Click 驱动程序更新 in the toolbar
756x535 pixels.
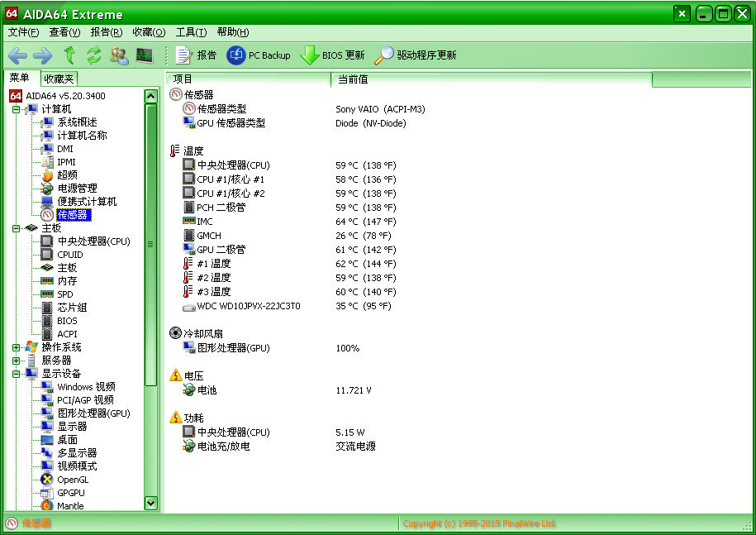tap(415, 55)
